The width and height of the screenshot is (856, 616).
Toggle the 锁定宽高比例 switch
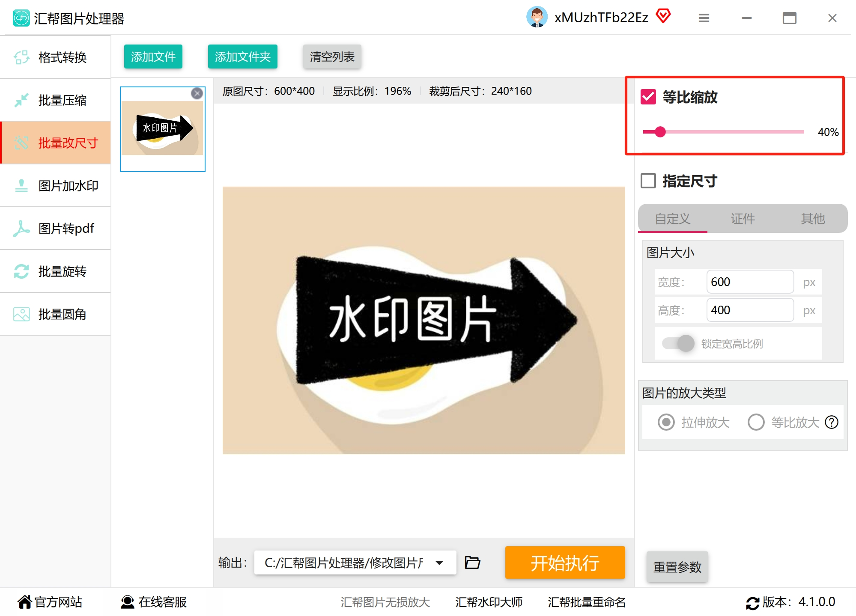[678, 343]
